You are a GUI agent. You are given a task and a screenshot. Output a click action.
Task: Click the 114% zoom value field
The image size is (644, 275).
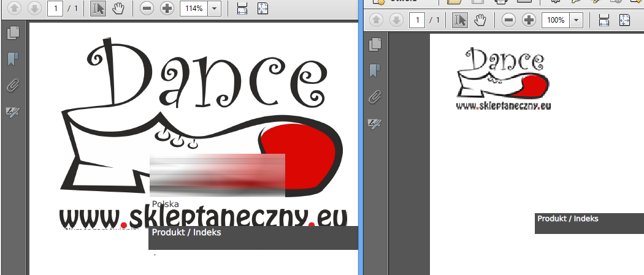tap(194, 9)
